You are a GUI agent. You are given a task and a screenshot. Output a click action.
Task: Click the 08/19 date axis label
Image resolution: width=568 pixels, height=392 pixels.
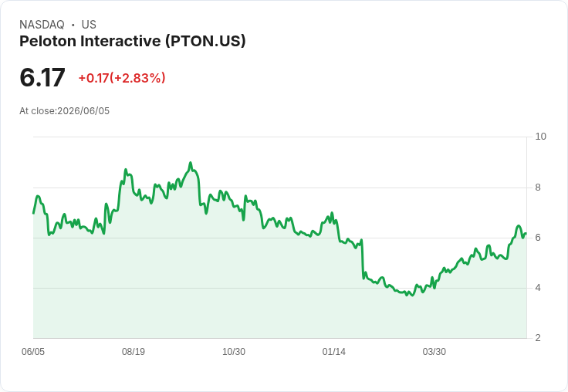click(134, 351)
